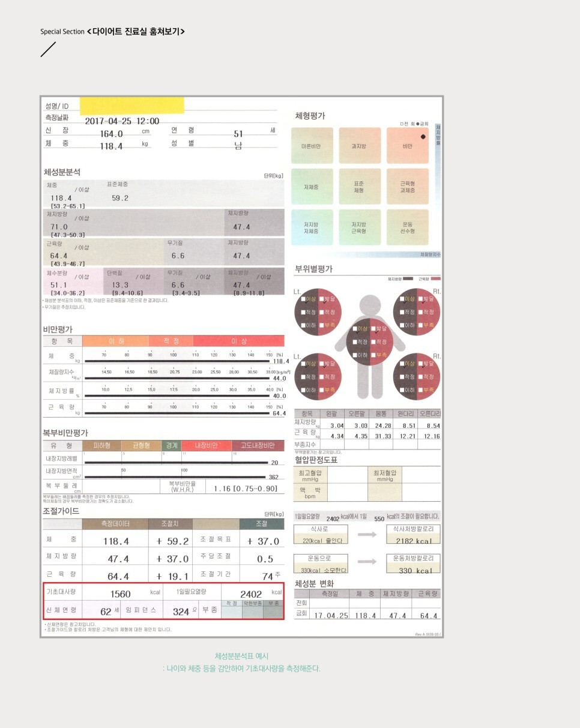
Task: Check 부족 box in upper Lt. arm circle
Action: coord(321,325)
